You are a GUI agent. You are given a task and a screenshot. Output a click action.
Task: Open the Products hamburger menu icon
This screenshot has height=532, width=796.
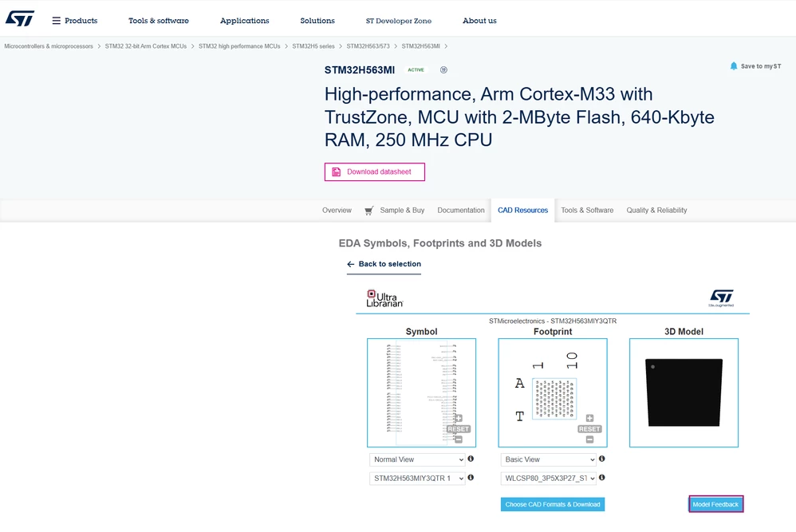(57, 21)
